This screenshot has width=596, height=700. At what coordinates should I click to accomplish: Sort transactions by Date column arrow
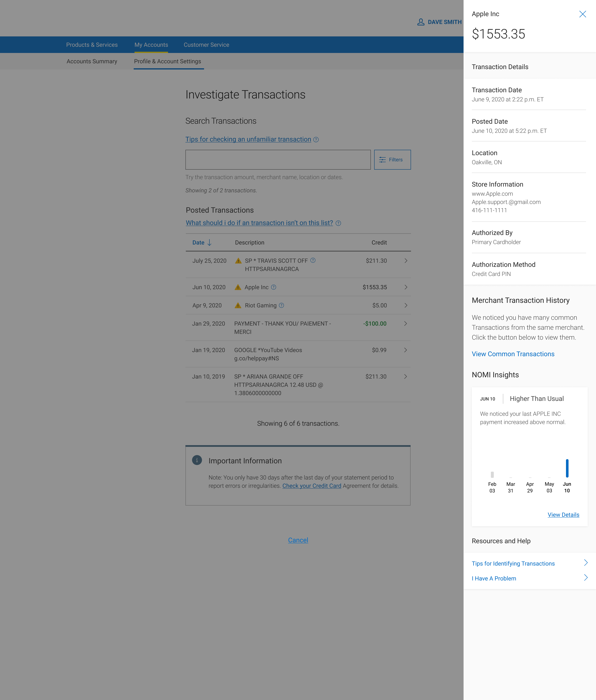[x=209, y=242]
